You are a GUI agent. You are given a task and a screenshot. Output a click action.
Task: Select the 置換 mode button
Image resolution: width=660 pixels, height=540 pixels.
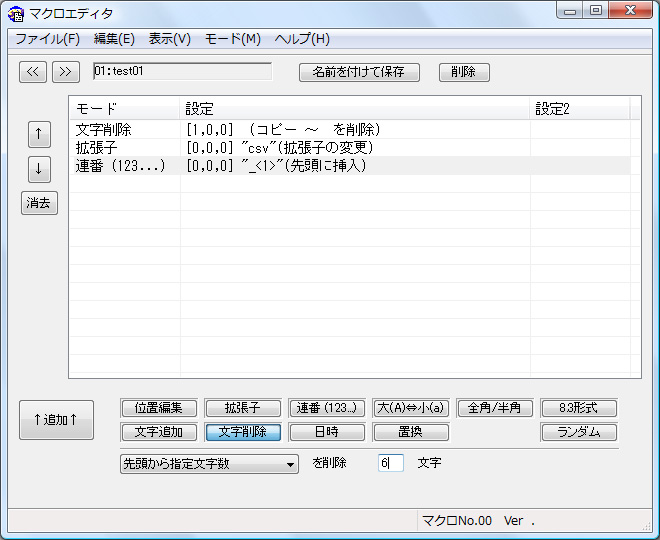pyautogui.click(x=411, y=432)
